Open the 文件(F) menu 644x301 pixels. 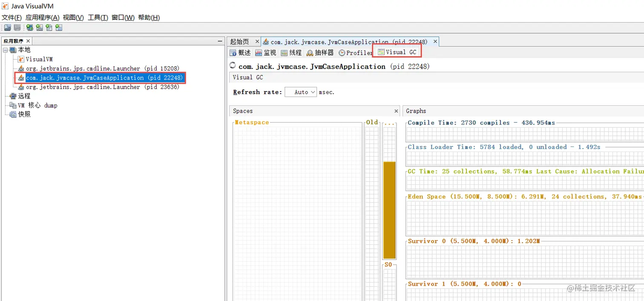11,17
